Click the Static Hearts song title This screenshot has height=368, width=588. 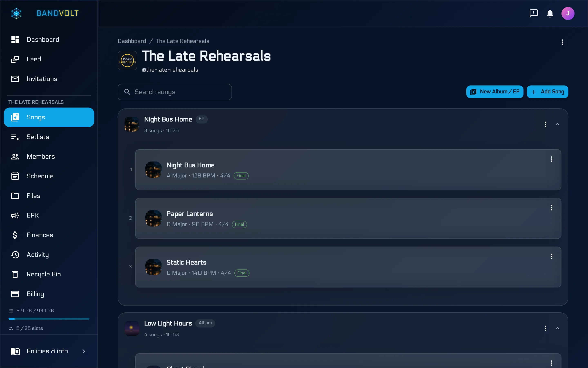[x=186, y=262]
